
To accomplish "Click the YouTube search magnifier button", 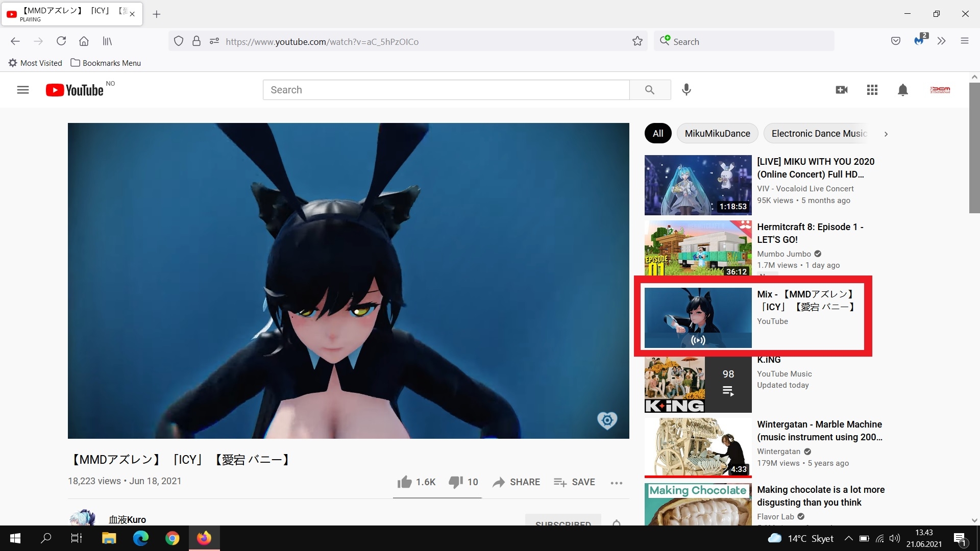I will (x=650, y=90).
